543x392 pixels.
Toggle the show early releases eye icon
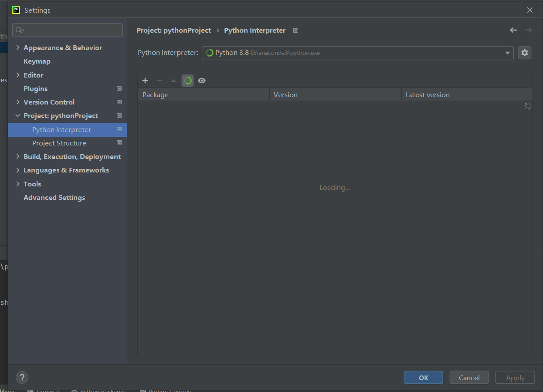(x=202, y=81)
